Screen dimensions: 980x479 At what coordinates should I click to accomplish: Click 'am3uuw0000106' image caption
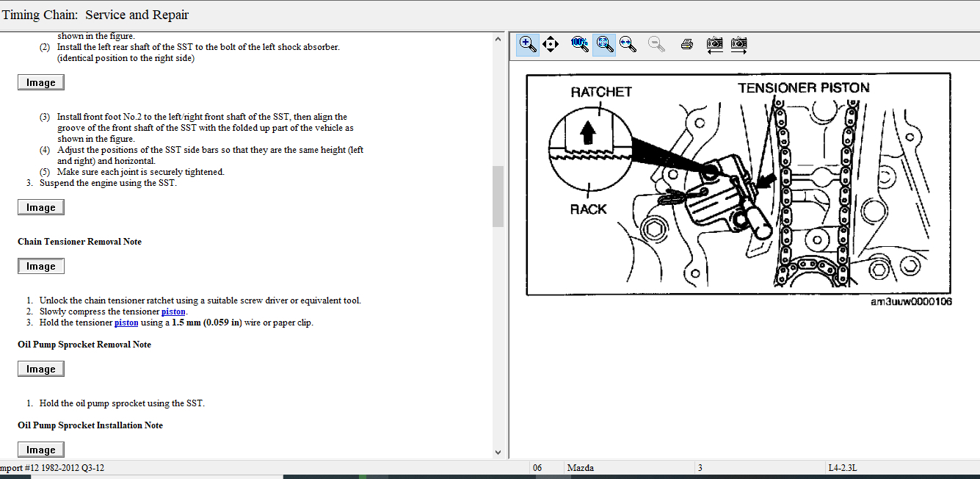911,302
